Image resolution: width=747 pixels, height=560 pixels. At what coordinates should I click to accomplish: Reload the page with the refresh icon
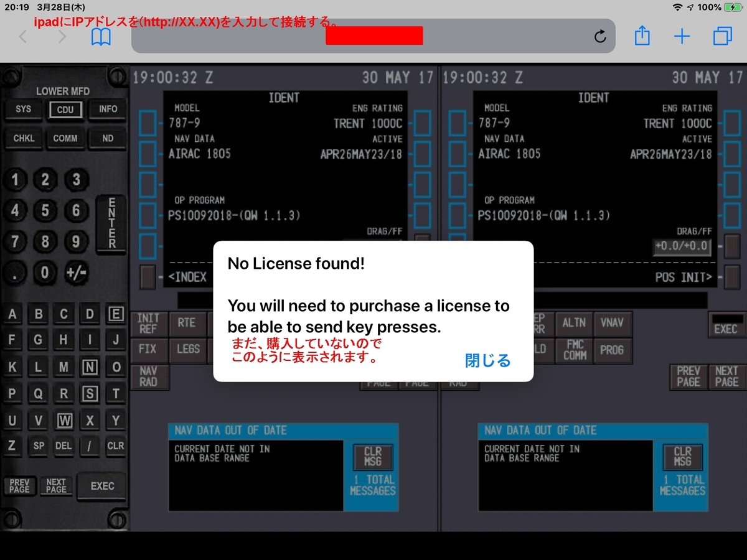click(599, 37)
